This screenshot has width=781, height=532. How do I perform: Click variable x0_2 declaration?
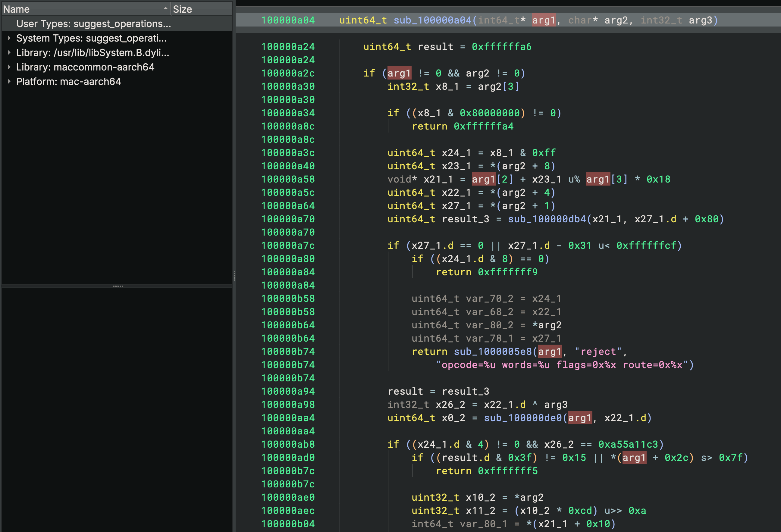[454, 418]
